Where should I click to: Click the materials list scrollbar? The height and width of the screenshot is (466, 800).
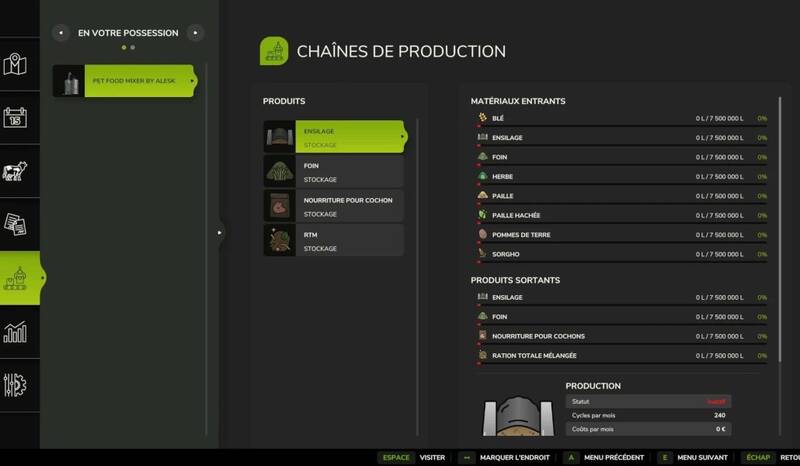780,180
